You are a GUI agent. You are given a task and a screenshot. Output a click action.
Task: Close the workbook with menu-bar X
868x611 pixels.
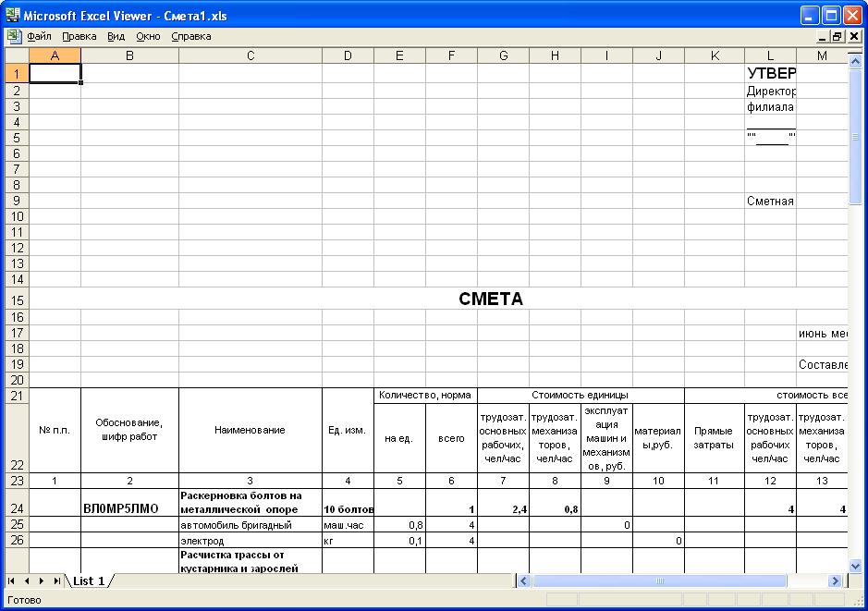[x=853, y=37]
